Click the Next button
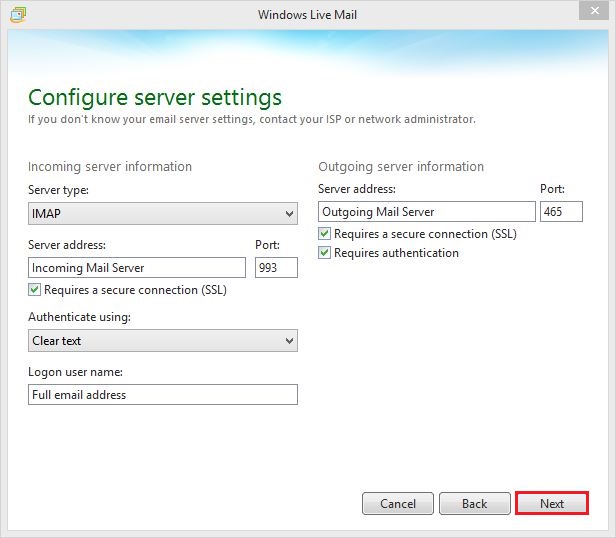Image resolution: width=616 pixels, height=538 pixels. pos(552,503)
